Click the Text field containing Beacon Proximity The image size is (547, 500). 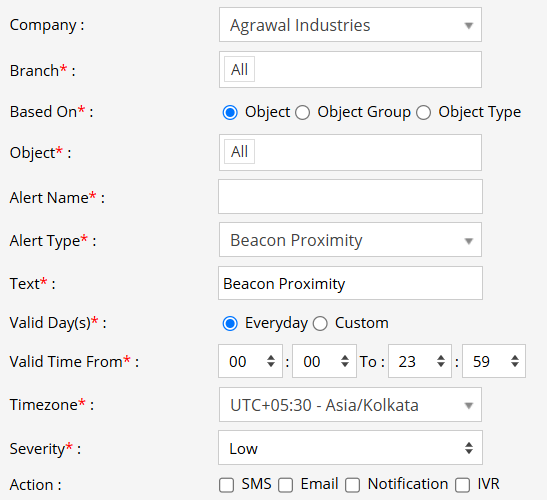pyautogui.click(x=350, y=283)
